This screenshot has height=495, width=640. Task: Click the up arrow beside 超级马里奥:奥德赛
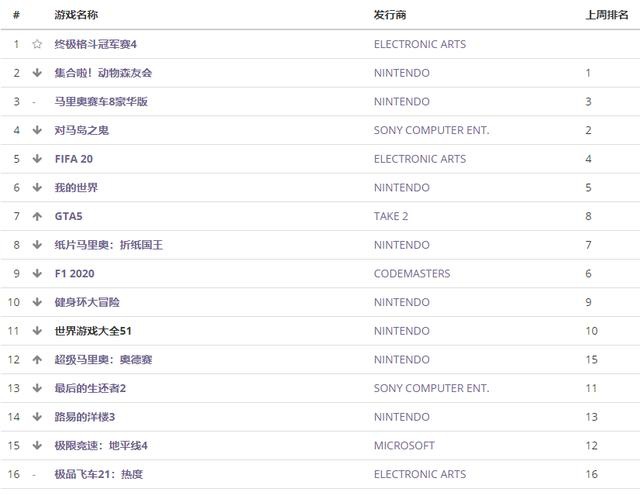[37, 359]
